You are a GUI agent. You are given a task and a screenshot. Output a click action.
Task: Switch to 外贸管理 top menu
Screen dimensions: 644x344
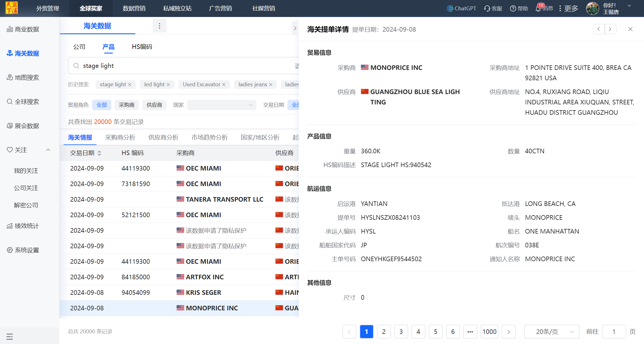click(48, 8)
